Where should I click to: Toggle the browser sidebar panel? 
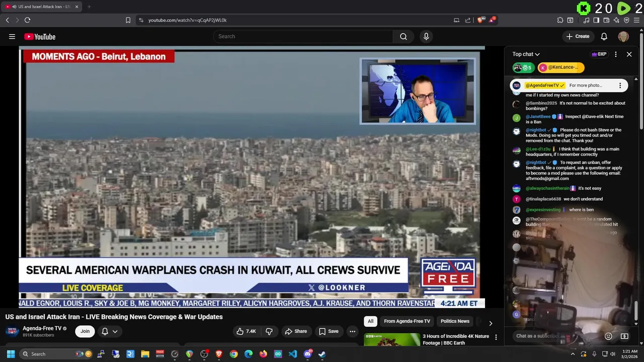tap(596, 20)
